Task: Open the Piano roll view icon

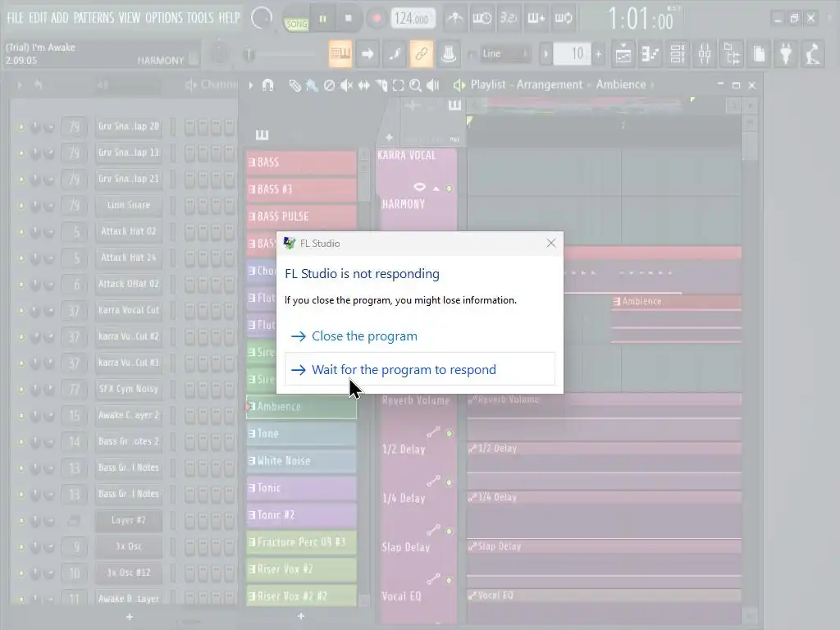Action: [651, 53]
